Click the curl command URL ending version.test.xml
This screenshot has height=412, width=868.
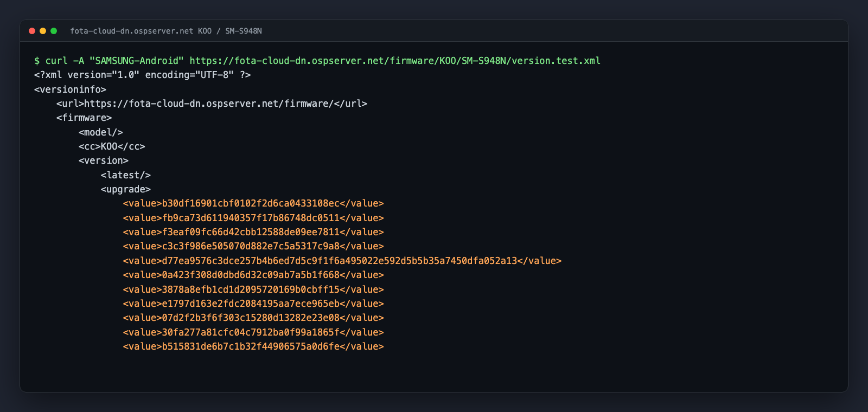395,61
